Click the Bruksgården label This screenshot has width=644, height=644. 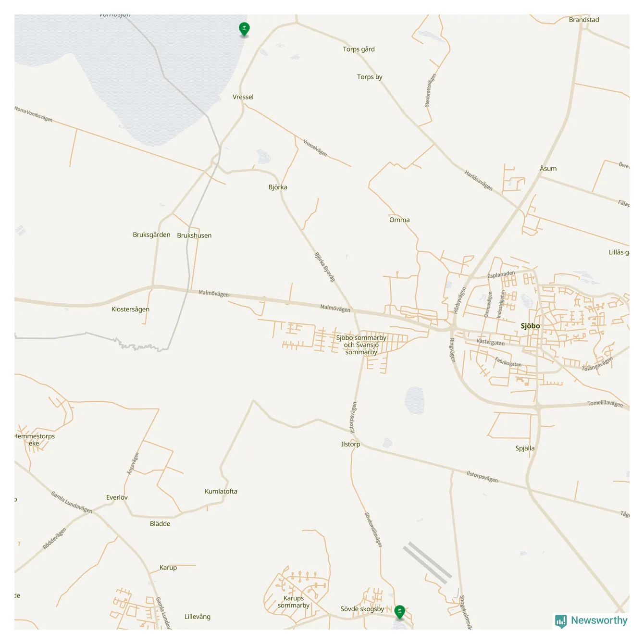151,235
